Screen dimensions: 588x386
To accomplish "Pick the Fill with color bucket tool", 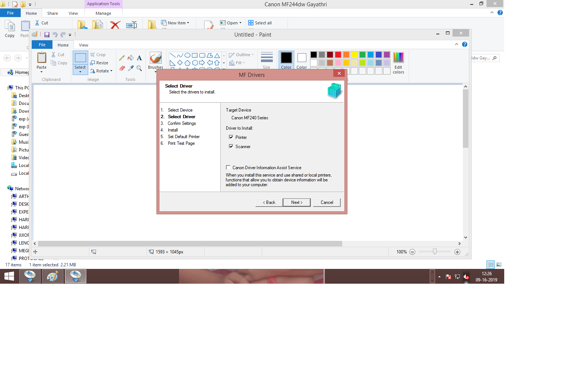I will pos(131,58).
